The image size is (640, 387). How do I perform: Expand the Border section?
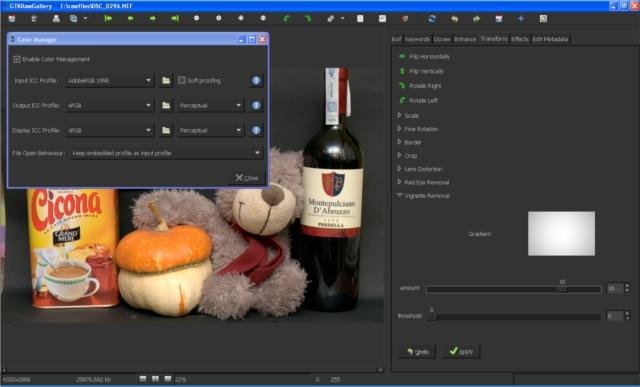400,142
